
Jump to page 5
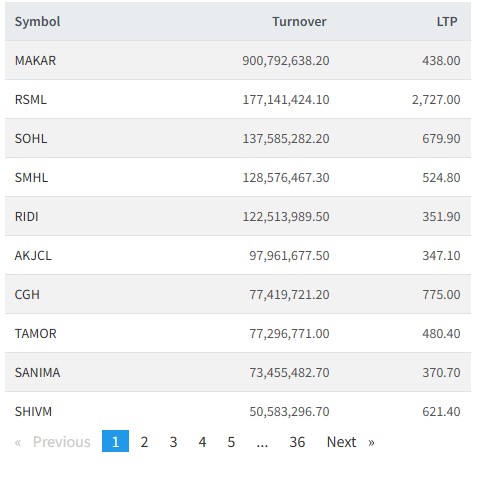click(231, 442)
